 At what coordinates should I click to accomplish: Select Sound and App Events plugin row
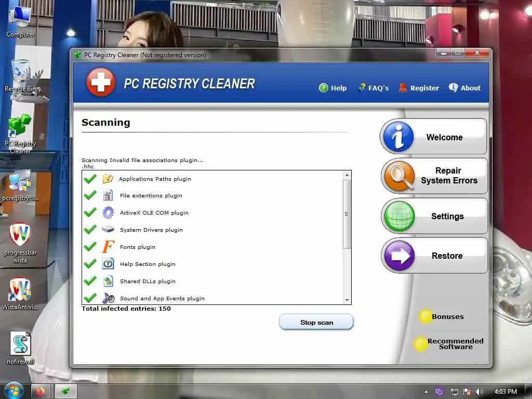coord(212,298)
